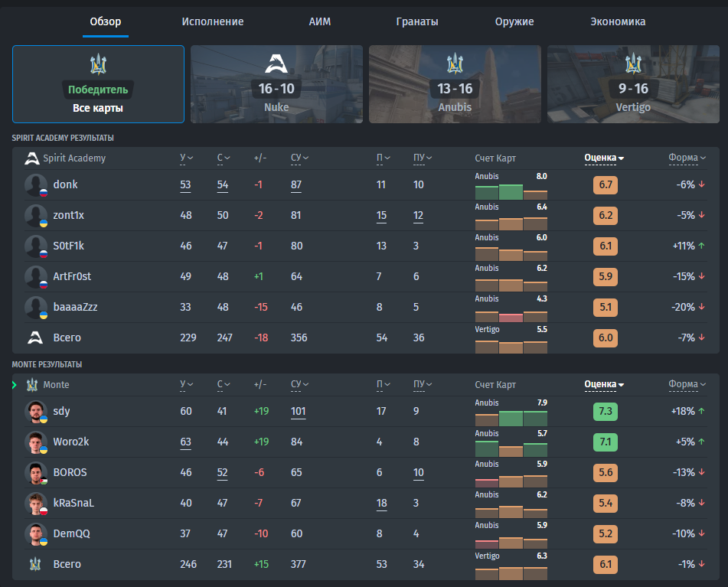Sort Monte table by П column
728x587 pixels.
(383, 385)
